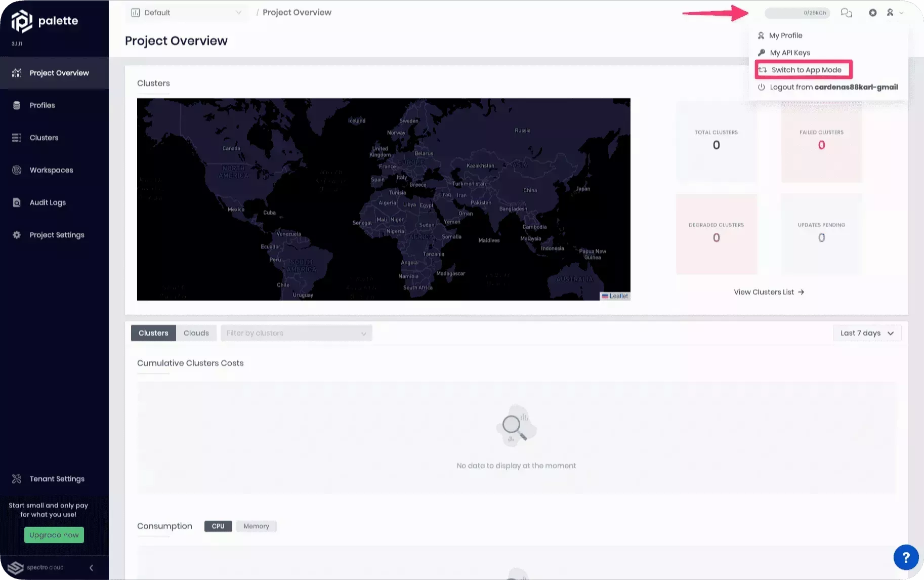Expand the Filter by clusters dropdown
The height and width of the screenshot is (580, 924).
(x=296, y=333)
